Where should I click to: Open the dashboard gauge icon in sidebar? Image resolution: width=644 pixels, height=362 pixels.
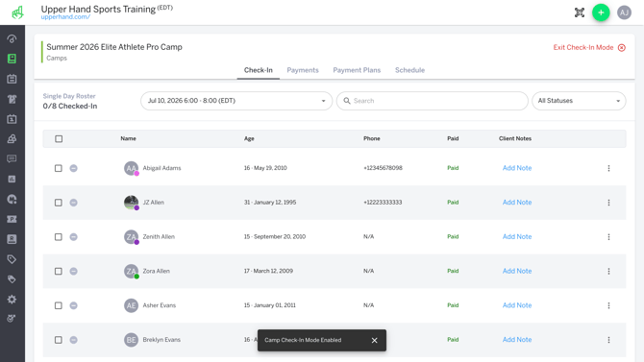click(x=12, y=39)
